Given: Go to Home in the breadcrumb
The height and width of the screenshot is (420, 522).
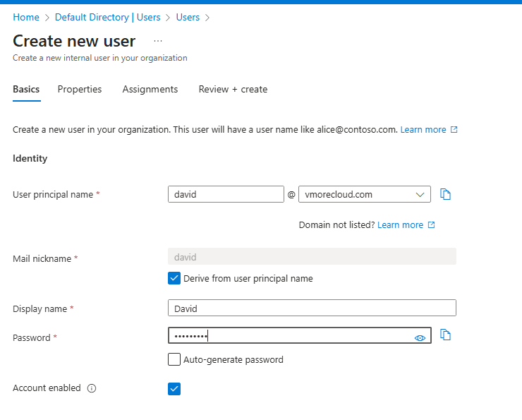Looking at the screenshot, I should tap(26, 17).
